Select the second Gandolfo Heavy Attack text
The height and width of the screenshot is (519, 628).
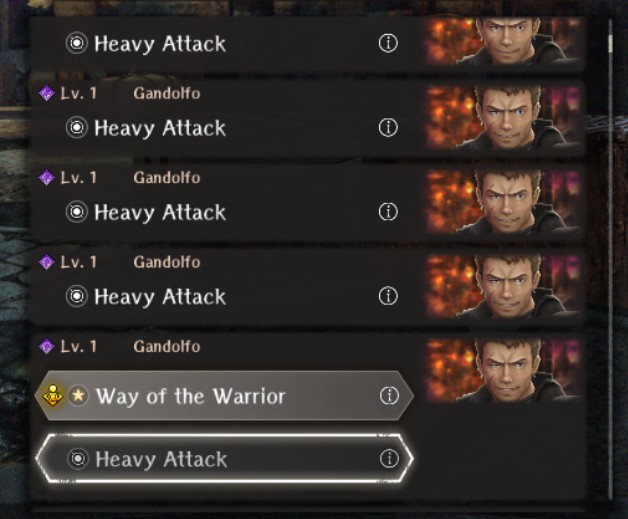pyautogui.click(x=160, y=128)
